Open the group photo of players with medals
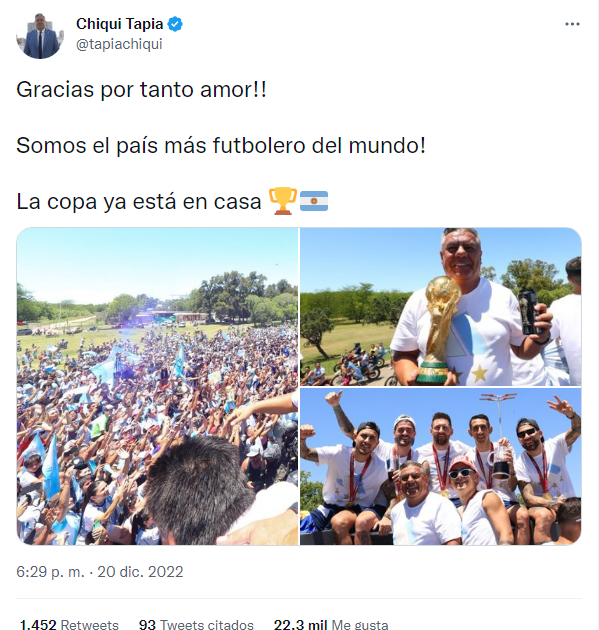The height and width of the screenshot is (630, 599). point(441,466)
